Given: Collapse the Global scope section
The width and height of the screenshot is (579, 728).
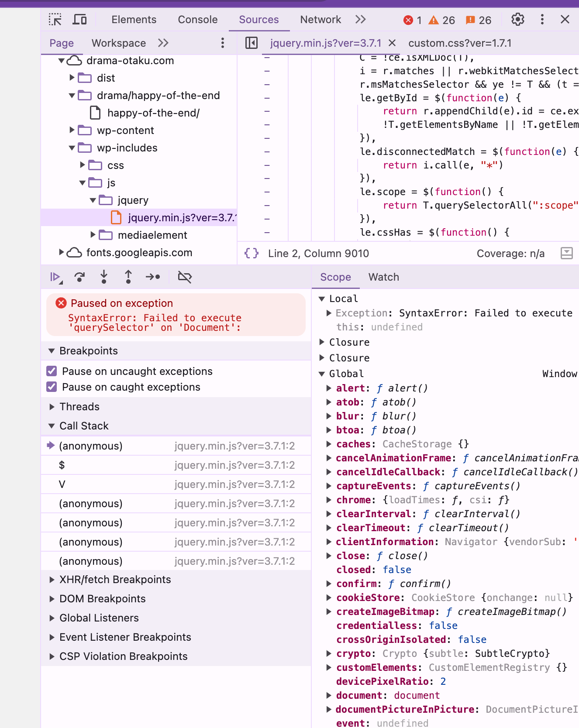Looking at the screenshot, I should [x=322, y=374].
